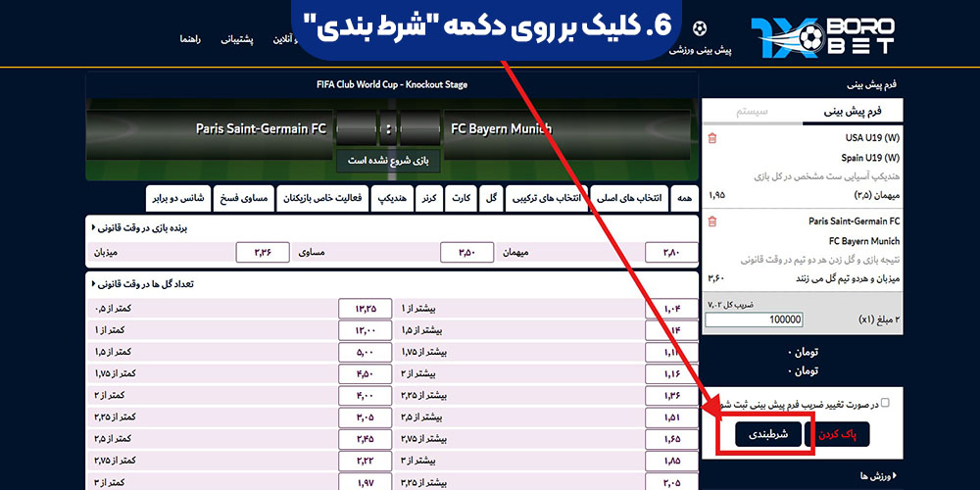Screen dimensions: 980x490
Task: Focus the stake amount field showing 100000
Action: pyautogui.click(x=754, y=319)
